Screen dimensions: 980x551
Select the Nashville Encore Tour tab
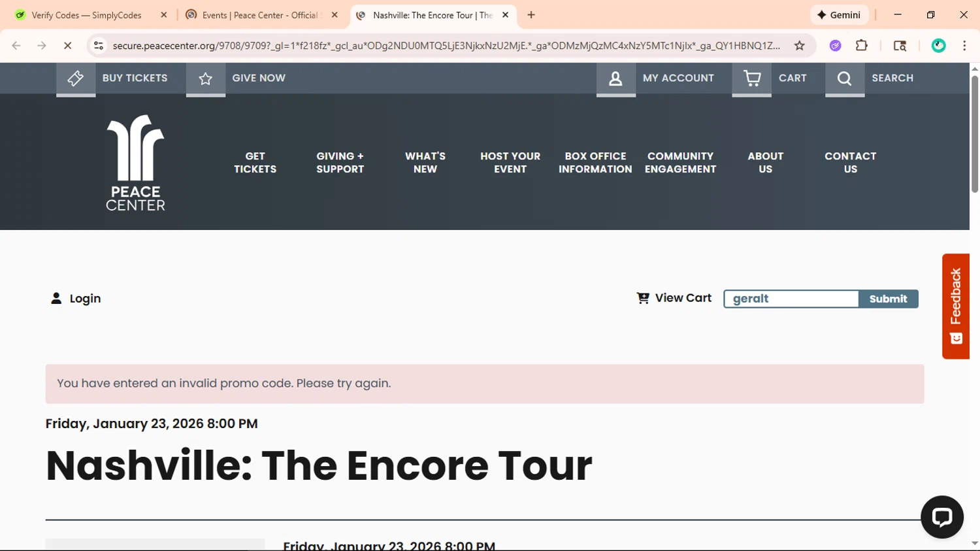[x=433, y=15]
